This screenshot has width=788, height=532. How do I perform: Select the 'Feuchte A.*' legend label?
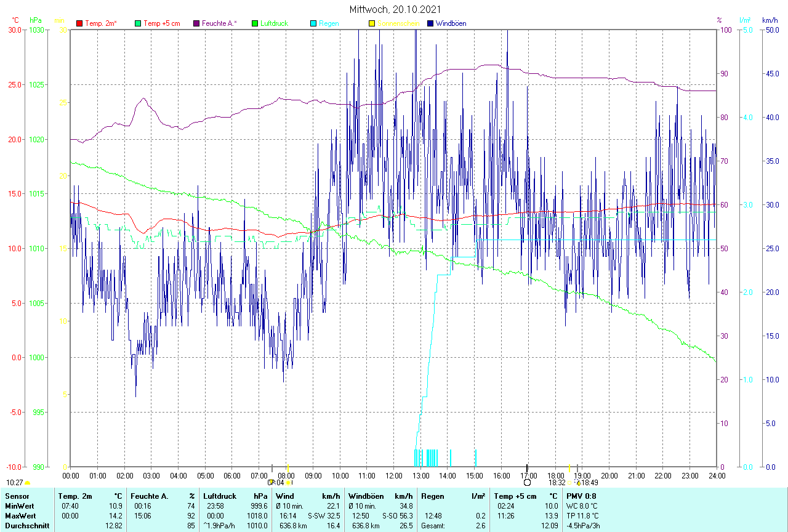coord(219,23)
